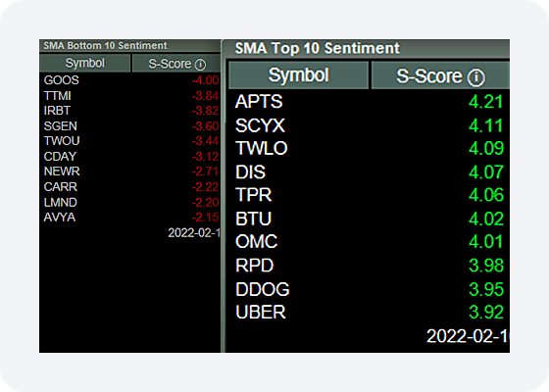Click the -3.82 score value
549x392 pixels.
(205, 111)
